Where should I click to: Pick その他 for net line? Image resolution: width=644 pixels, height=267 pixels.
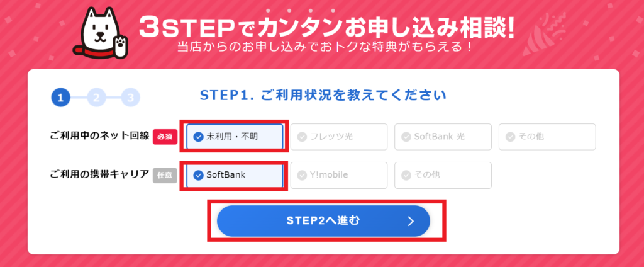548,137
